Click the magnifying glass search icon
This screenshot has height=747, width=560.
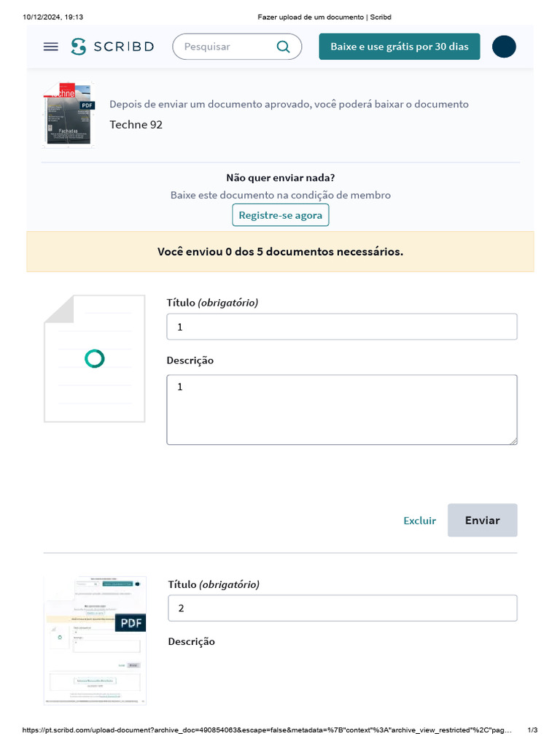click(284, 47)
